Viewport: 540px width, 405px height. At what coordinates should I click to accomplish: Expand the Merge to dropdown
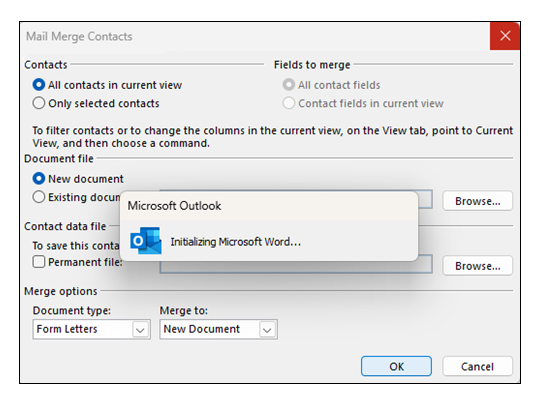(x=218, y=330)
